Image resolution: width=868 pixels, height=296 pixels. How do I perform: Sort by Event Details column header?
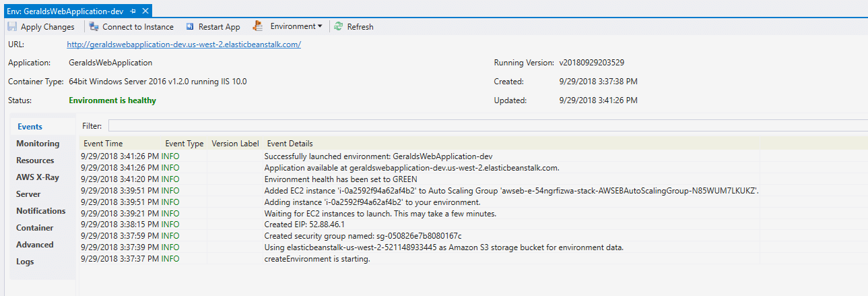[x=290, y=144]
